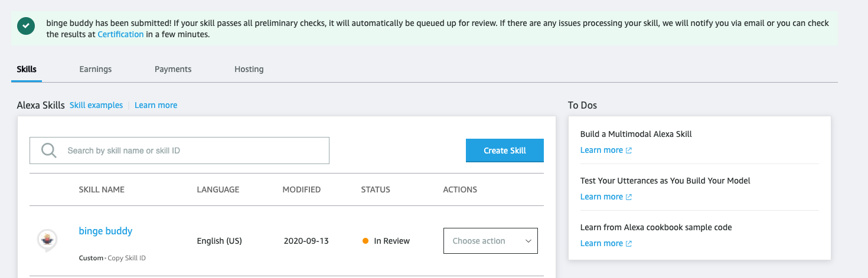The width and height of the screenshot is (868, 278).
Task: Click the MODIFIED column header
Action: 302,189
